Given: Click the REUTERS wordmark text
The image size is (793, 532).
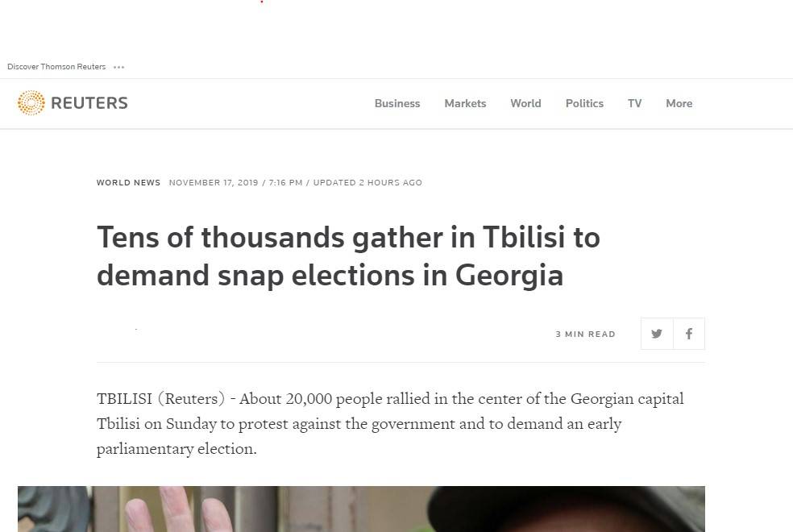Looking at the screenshot, I should click(89, 103).
